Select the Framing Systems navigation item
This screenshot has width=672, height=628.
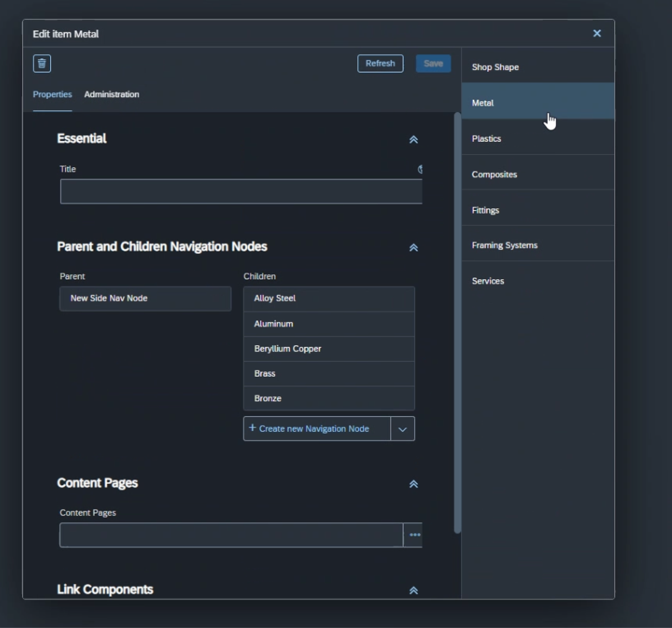pyautogui.click(x=538, y=245)
